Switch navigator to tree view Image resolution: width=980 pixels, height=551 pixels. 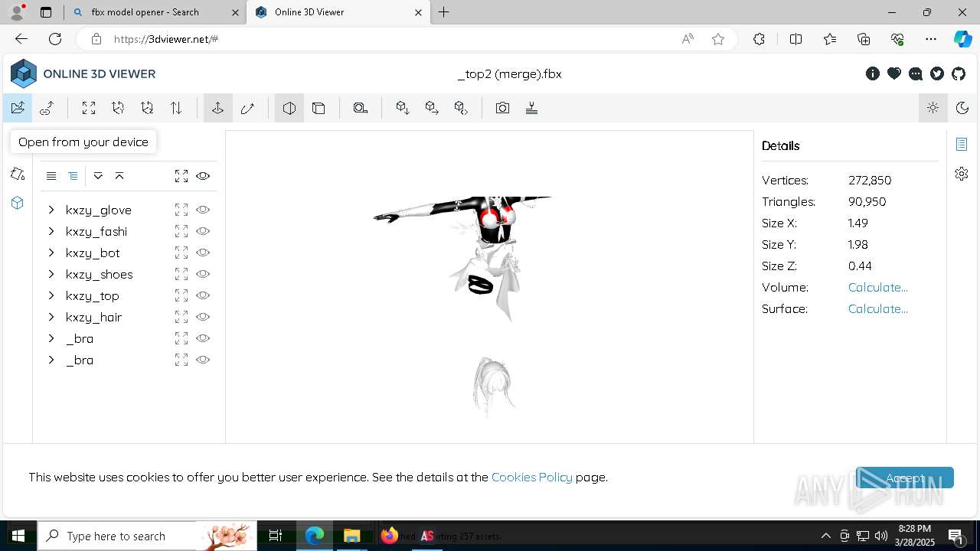click(x=73, y=176)
